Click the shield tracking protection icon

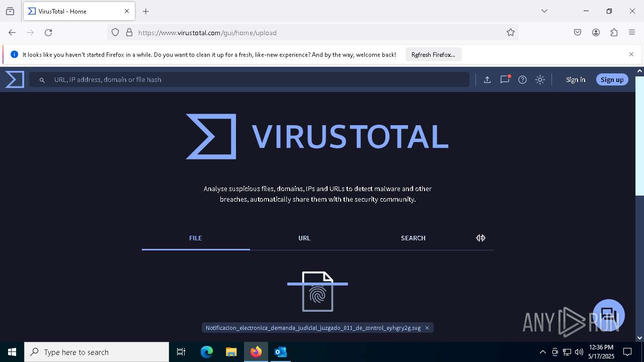pyautogui.click(x=115, y=33)
